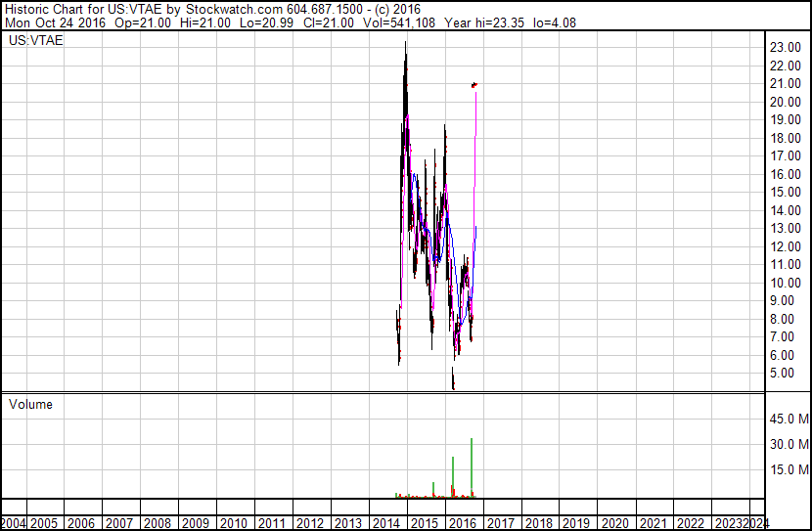The width and height of the screenshot is (812, 531).
Task: Click the 19.00 price axis label
Action: tap(785, 119)
